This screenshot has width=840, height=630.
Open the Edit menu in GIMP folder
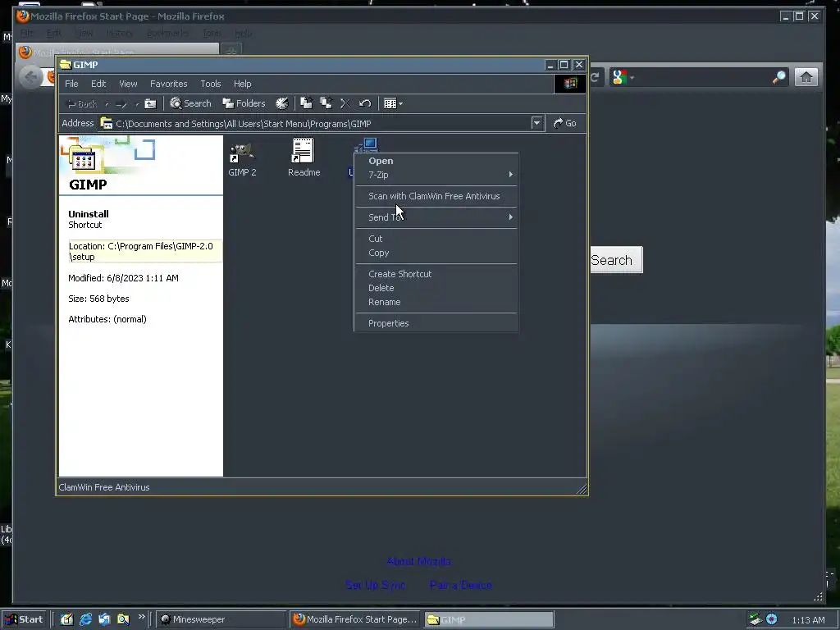point(98,84)
